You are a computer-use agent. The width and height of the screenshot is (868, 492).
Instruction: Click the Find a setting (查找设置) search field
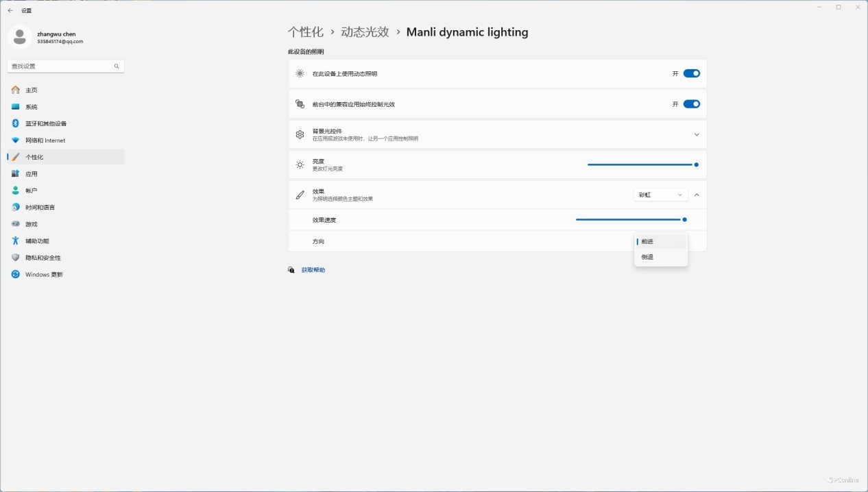coord(60,66)
